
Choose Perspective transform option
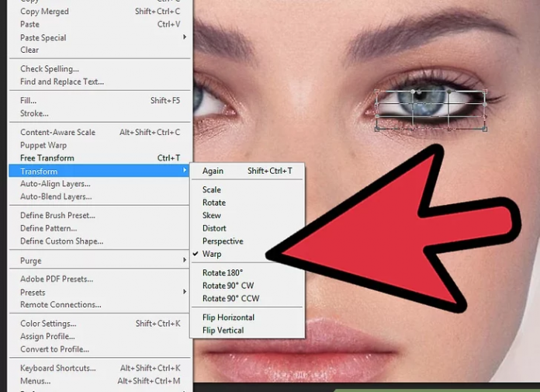pos(223,241)
